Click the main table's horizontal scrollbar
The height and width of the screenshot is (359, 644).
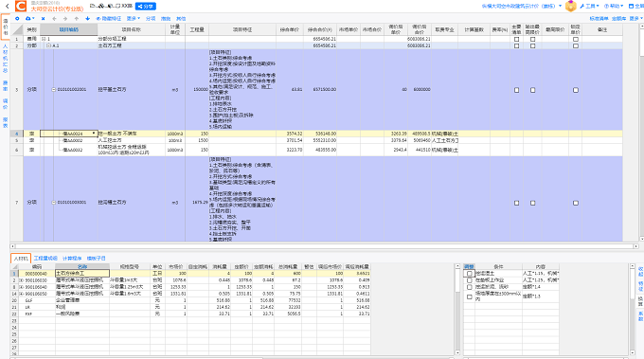click(x=325, y=246)
